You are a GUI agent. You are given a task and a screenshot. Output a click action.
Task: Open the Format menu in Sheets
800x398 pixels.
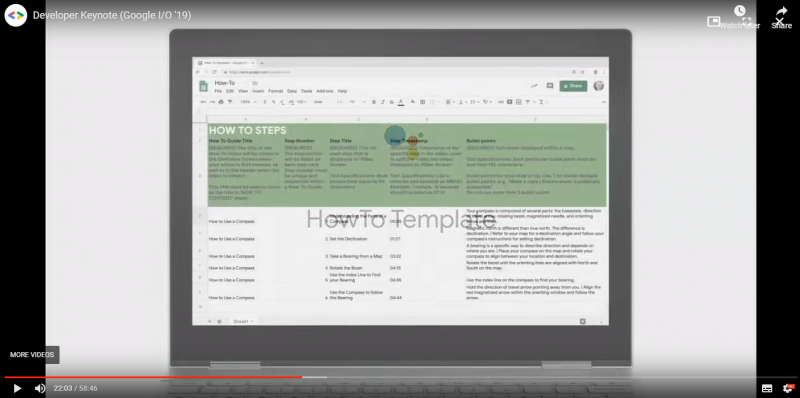pyautogui.click(x=276, y=91)
